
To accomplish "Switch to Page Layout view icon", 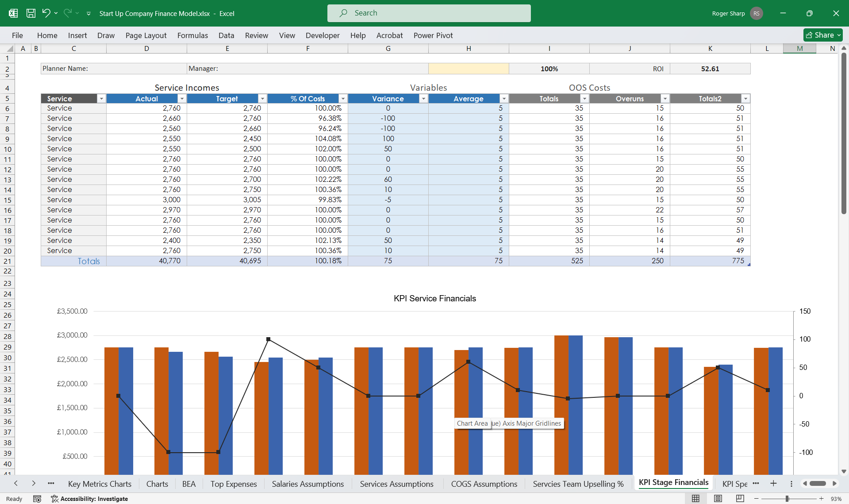I will click(718, 499).
